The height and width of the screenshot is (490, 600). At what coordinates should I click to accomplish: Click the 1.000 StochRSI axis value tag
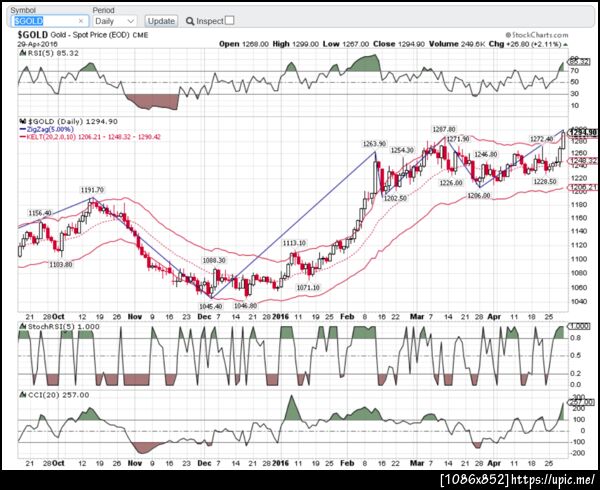[580, 327]
